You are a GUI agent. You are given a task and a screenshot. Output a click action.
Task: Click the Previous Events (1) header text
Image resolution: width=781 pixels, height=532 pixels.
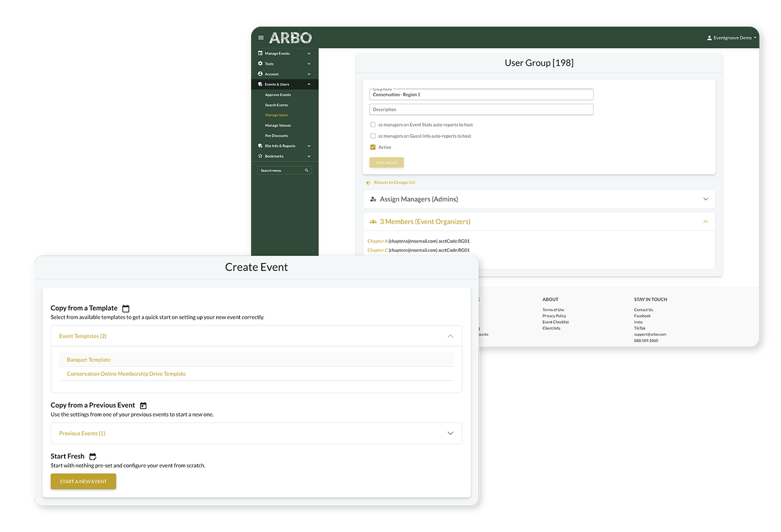82,433
